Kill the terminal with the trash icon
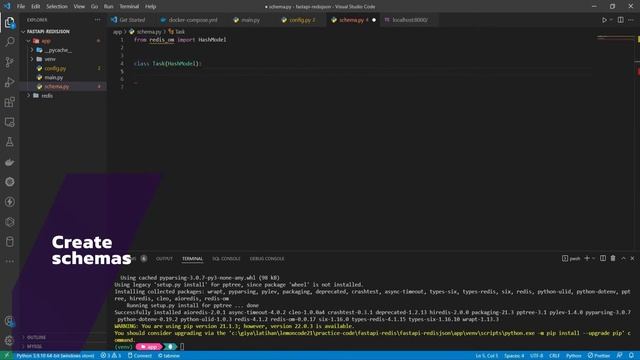The width and height of the screenshot is (640, 360). [x=613, y=258]
